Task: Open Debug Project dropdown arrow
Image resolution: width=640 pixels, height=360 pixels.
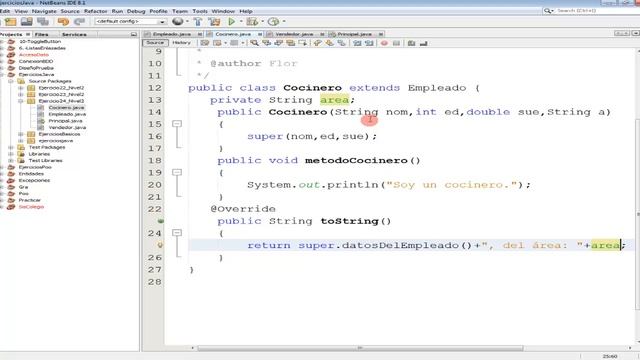Action: pos(262,22)
